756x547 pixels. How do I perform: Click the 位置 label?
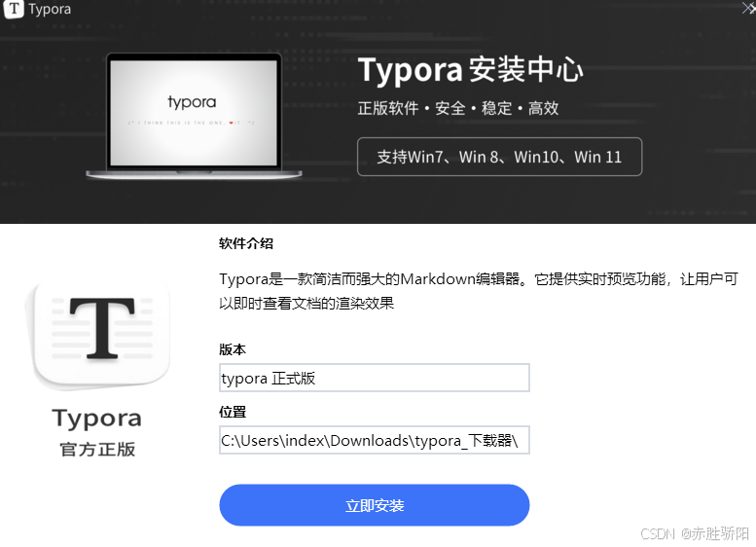tap(233, 412)
